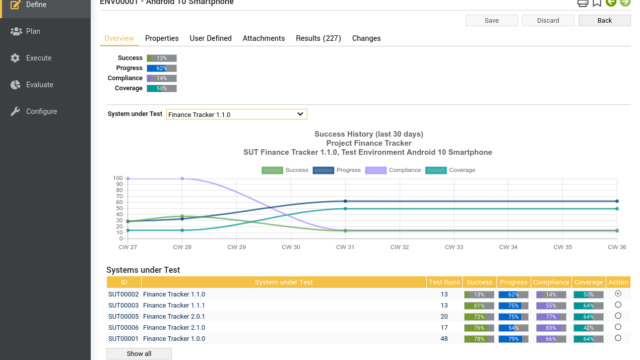Open the SUT00005 ID link
The width and height of the screenshot is (640, 360).
[x=123, y=316]
